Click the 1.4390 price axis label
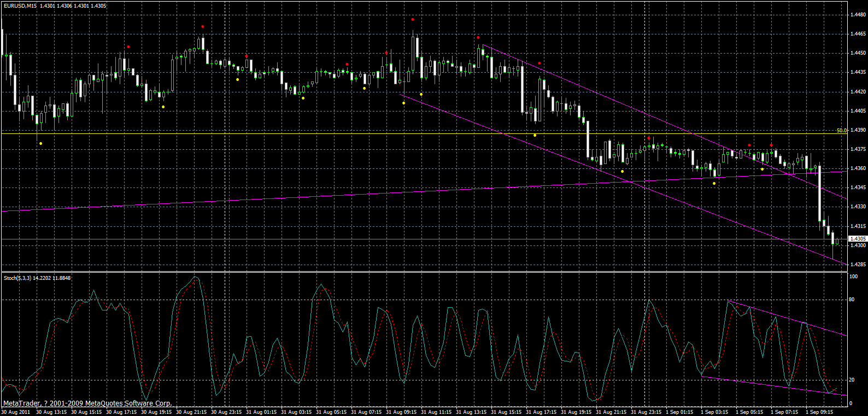This screenshot has height=416, width=868. pyautogui.click(x=858, y=130)
